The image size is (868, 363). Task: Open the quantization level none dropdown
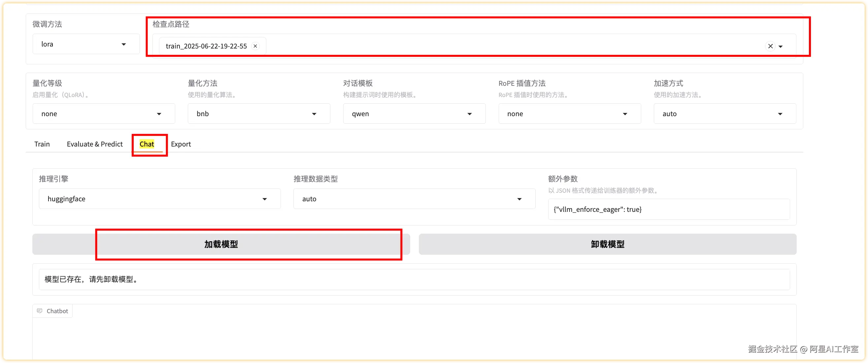click(103, 114)
